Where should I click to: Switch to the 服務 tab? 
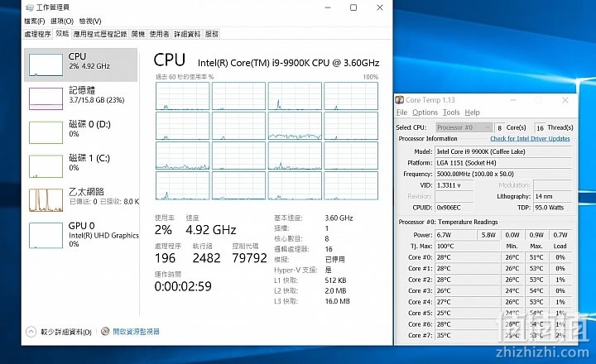[x=212, y=34]
